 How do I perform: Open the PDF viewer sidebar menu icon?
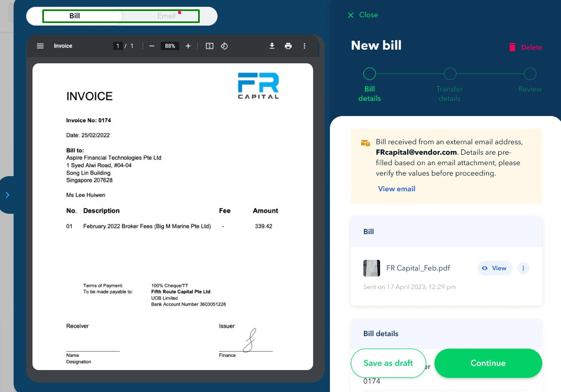[x=40, y=46]
